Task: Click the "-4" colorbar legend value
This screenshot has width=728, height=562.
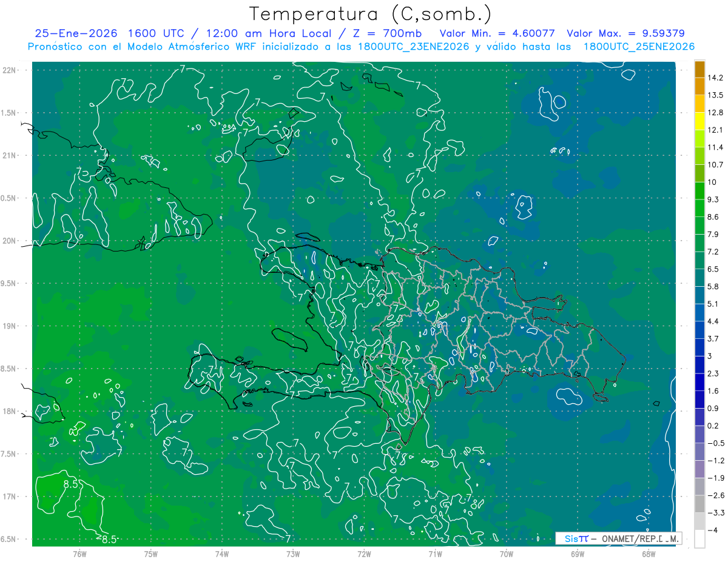Action: 713,530
